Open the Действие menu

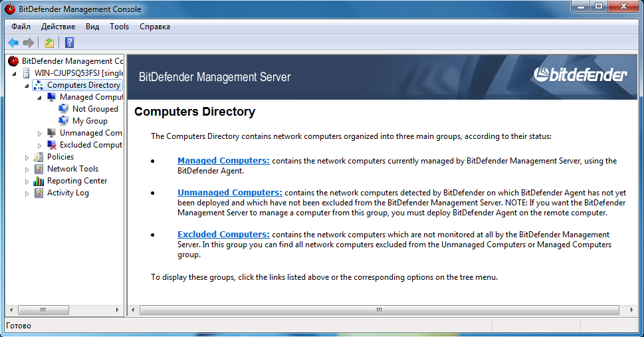pos(58,27)
